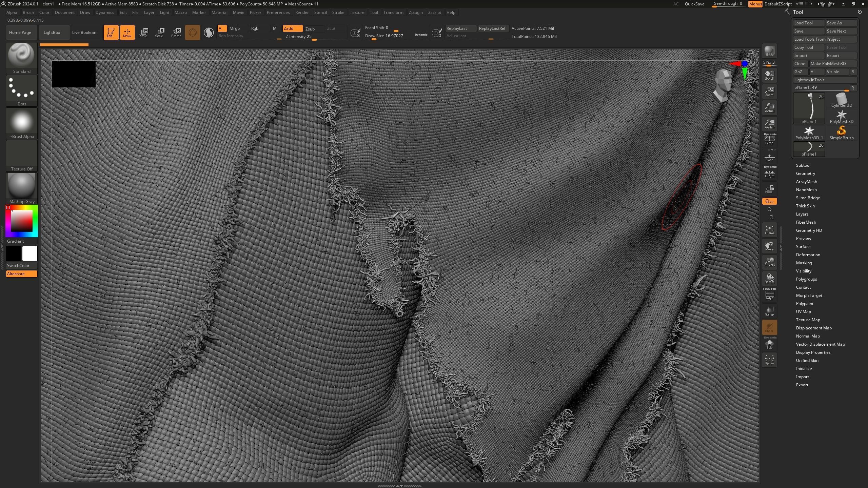Toggle PolyF line fill display
The height and width of the screenshot is (488, 868).
(x=769, y=294)
